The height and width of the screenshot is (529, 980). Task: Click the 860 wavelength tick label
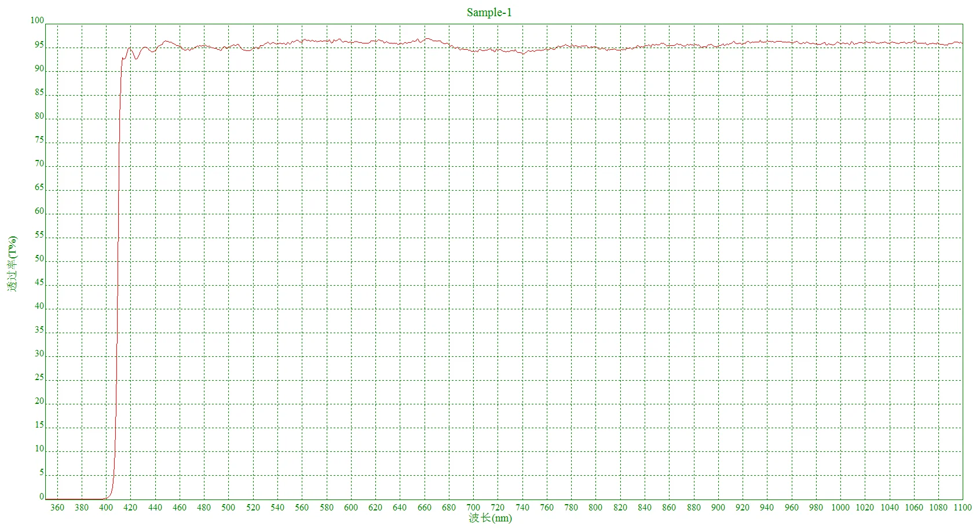(669, 508)
